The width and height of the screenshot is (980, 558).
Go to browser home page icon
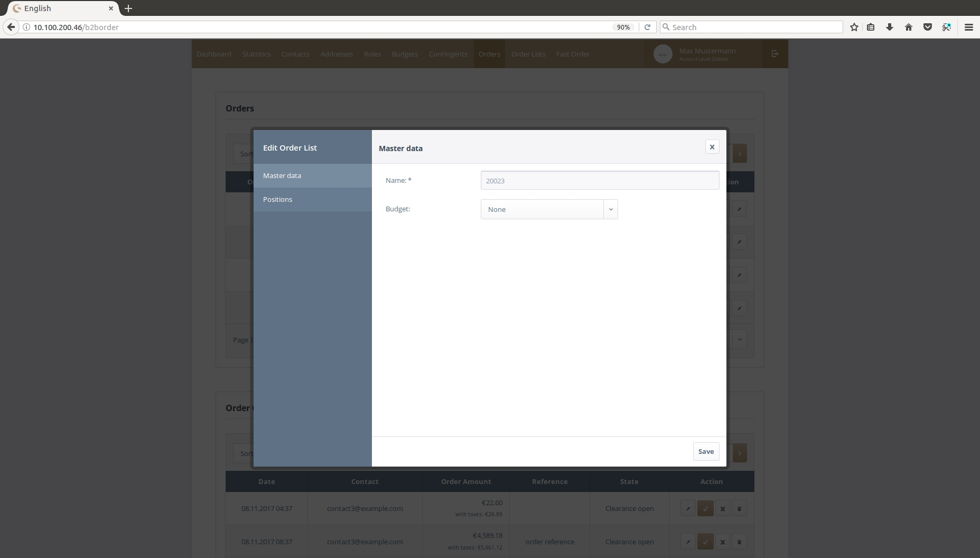(909, 27)
